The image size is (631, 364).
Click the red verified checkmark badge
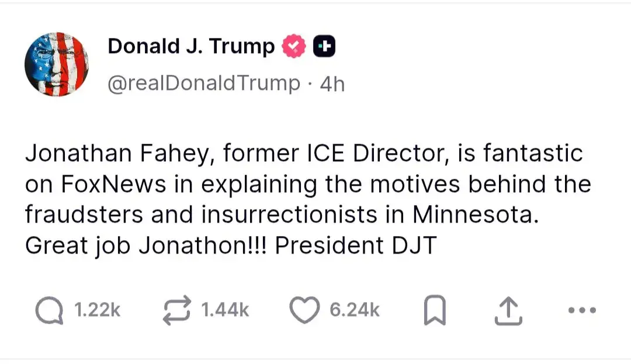pos(294,47)
